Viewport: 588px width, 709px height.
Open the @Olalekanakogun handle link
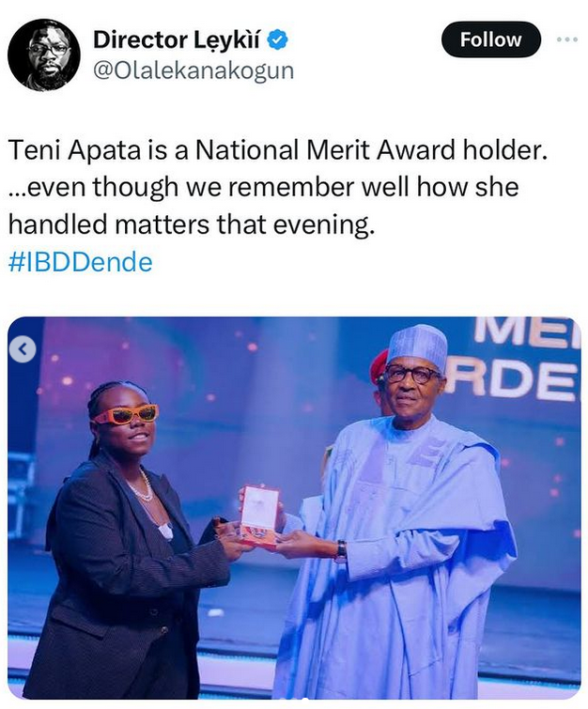pyautogui.click(x=193, y=71)
